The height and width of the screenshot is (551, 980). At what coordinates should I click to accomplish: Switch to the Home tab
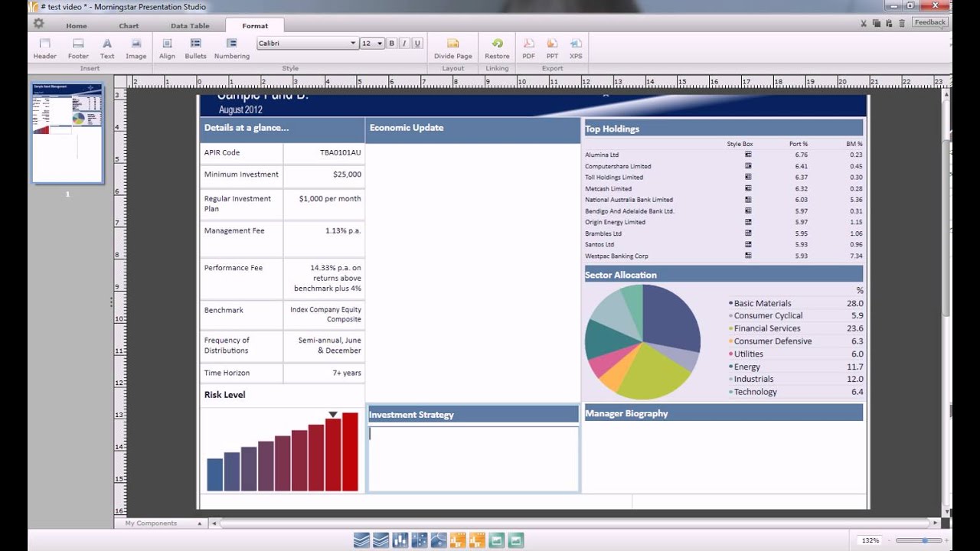click(77, 26)
